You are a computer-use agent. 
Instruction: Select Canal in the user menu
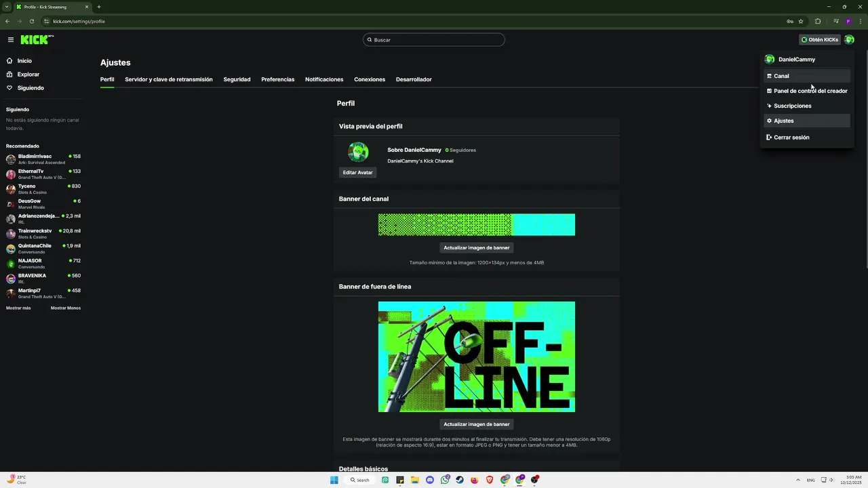pyautogui.click(x=807, y=76)
